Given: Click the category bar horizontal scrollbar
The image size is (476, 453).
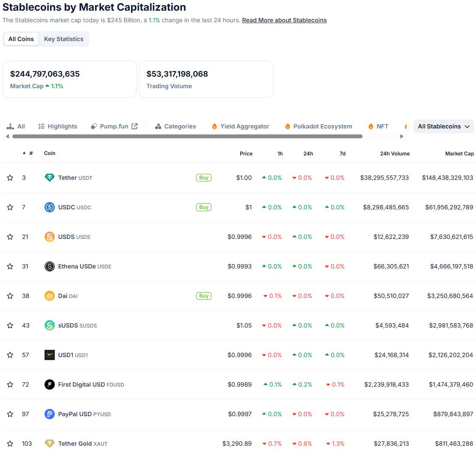Looking at the screenshot, I should pos(187,136).
